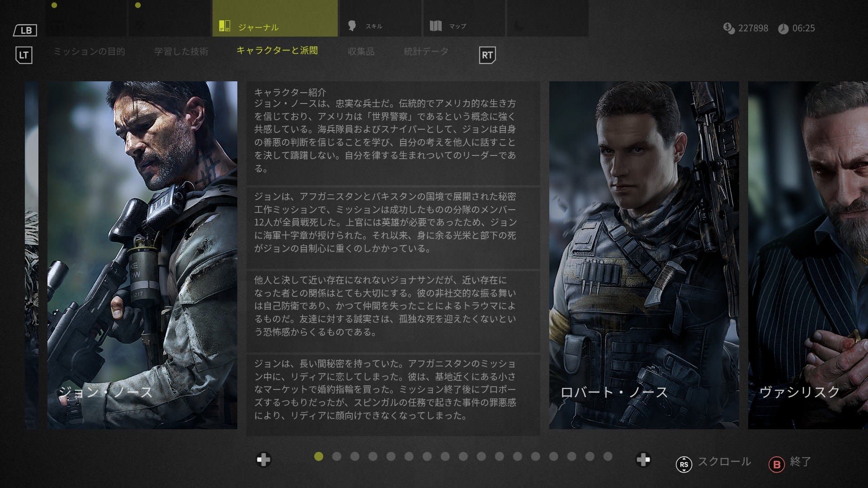Click the D-pad icon right of the page dots
This screenshot has width=868, height=488.
tap(643, 460)
